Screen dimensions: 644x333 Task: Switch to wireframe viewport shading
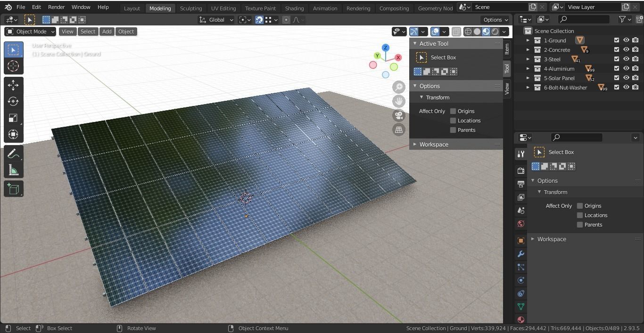(x=468, y=32)
